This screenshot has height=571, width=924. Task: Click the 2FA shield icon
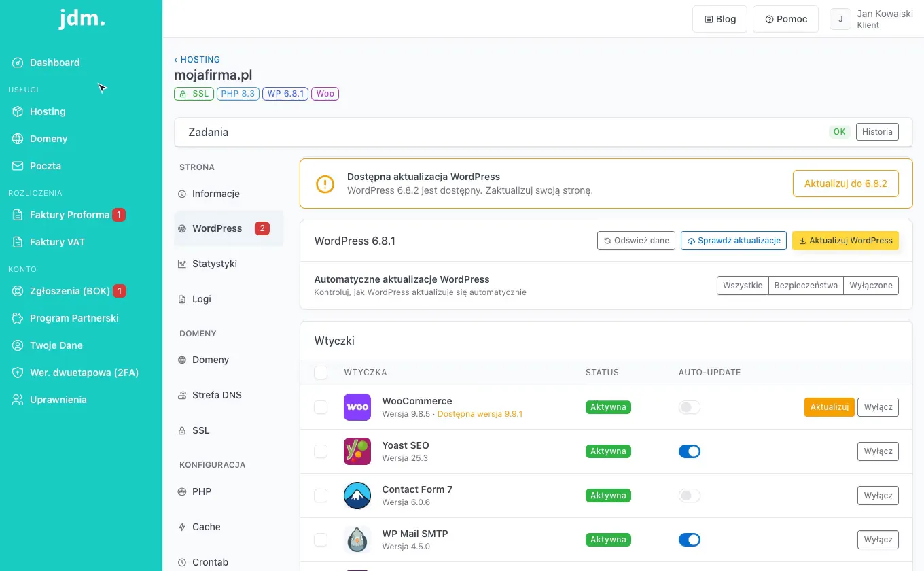click(x=18, y=373)
